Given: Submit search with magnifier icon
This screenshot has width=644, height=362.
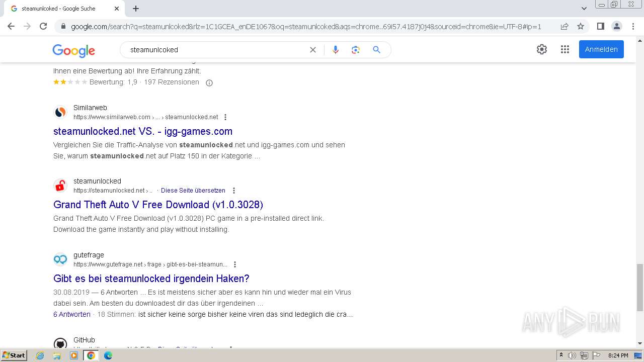Looking at the screenshot, I should pos(376,50).
